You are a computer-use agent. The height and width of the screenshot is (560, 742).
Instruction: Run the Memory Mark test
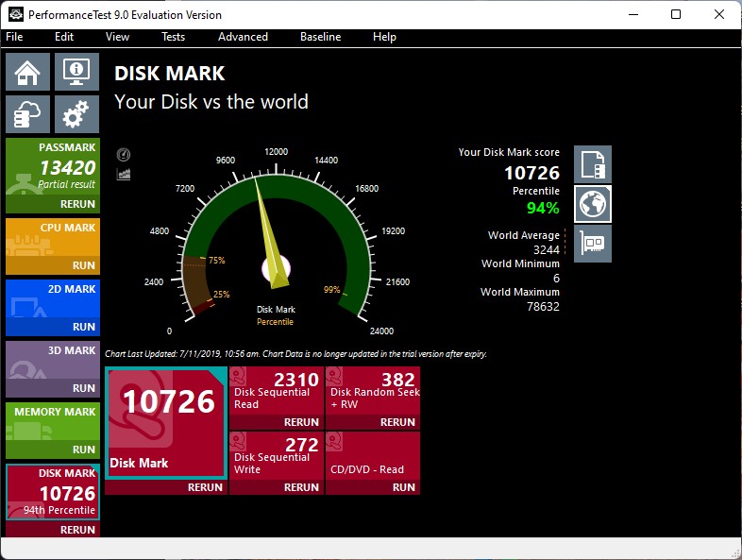[83, 450]
